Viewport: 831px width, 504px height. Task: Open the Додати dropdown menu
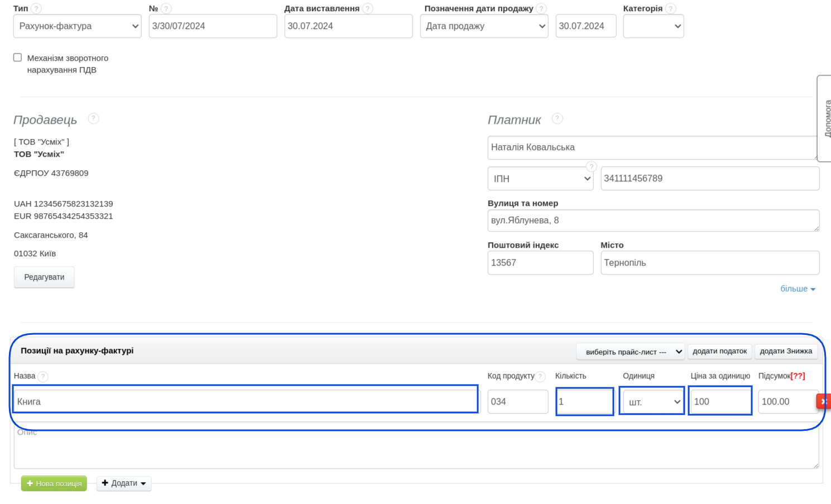pyautogui.click(x=124, y=483)
